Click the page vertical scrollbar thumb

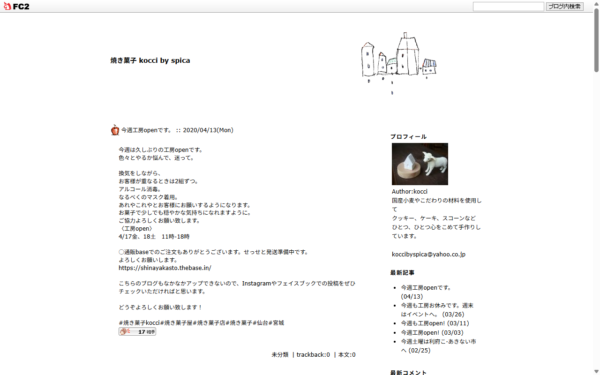596,40
